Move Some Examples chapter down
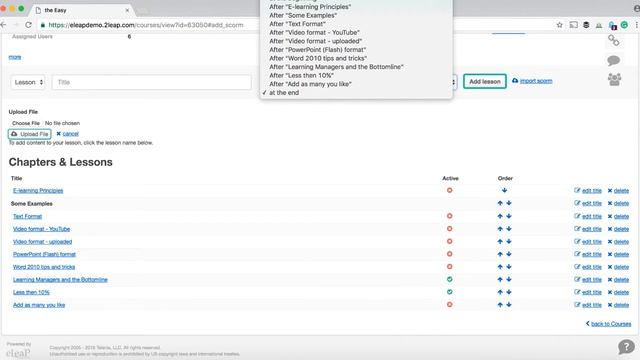The height and width of the screenshot is (360, 640). [x=509, y=203]
